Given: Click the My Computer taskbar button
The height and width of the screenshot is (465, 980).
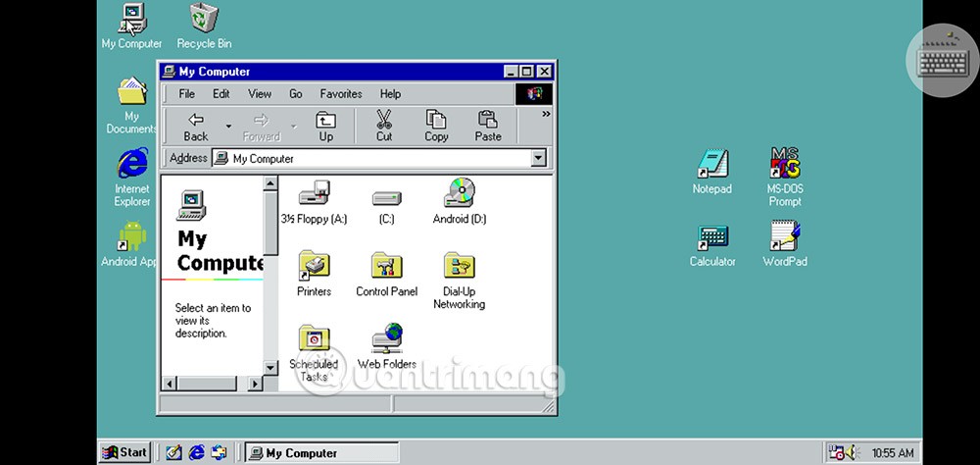Looking at the screenshot, I should coord(320,452).
